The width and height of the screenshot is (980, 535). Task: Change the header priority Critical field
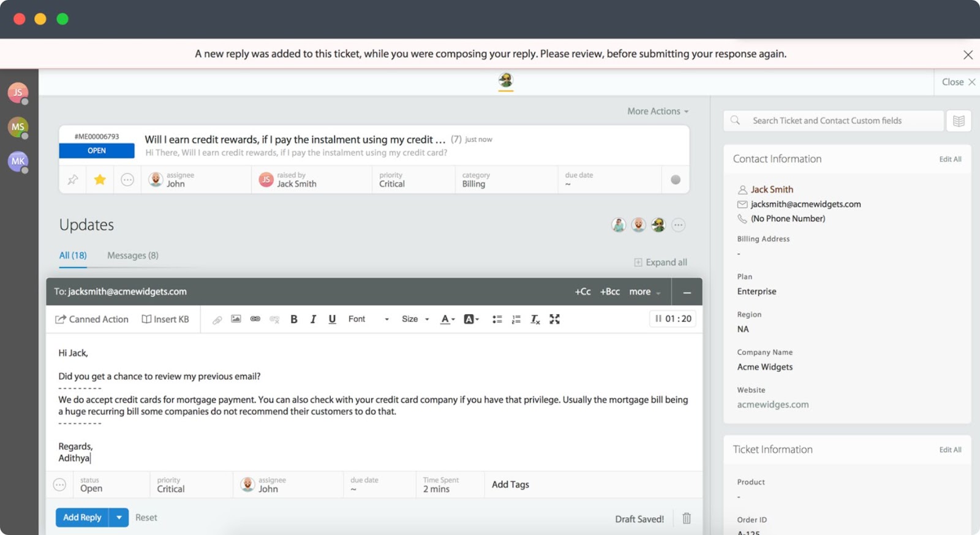coord(413,180)
